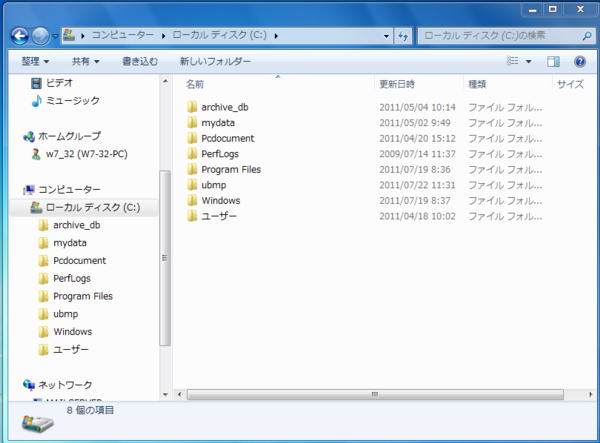600x443 pixels.
Task: Sort by the 種類 column header
Action: (x=477, y=84)
